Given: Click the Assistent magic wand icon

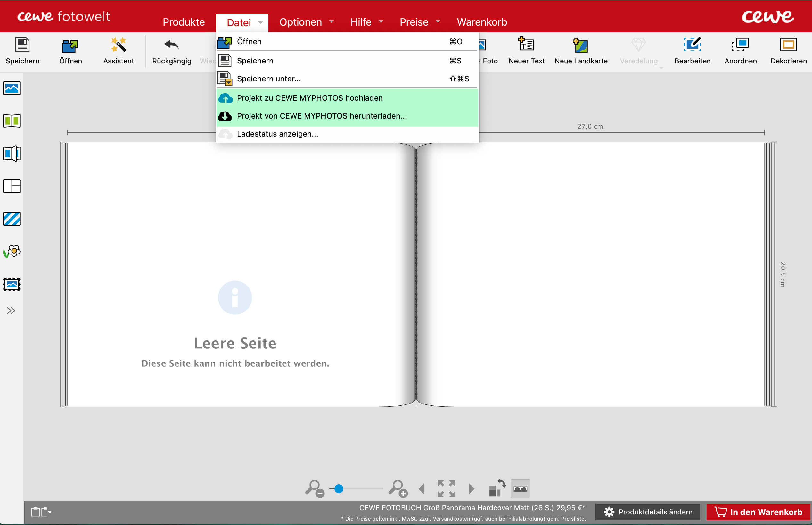Looking at the screenshot, I should coord(118,45).
